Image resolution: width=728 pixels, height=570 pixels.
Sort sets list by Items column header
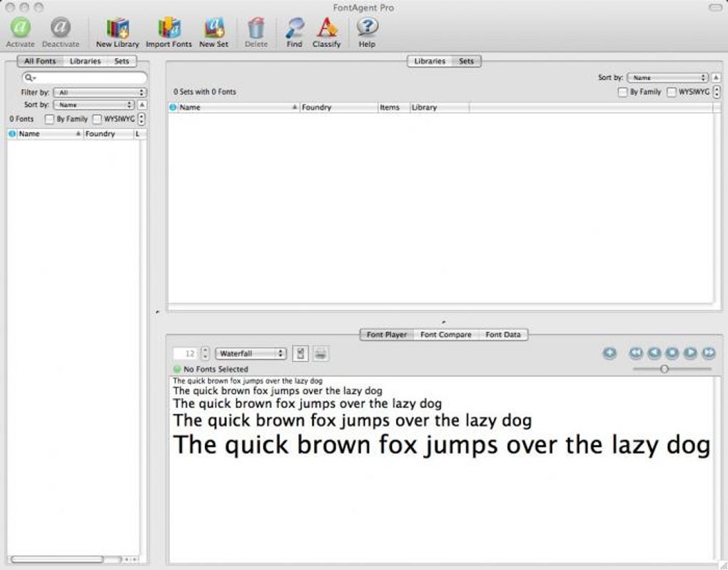point(394,107)
